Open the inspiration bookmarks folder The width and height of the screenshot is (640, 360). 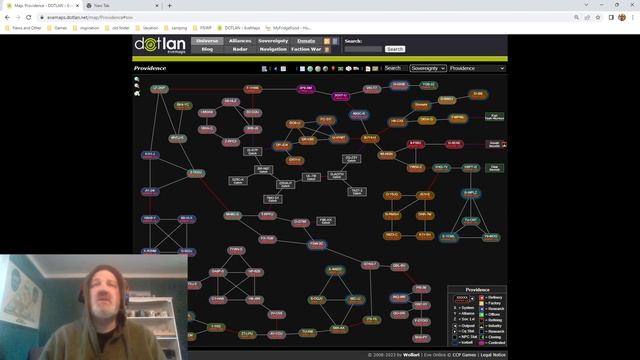(x=86, y=28)
